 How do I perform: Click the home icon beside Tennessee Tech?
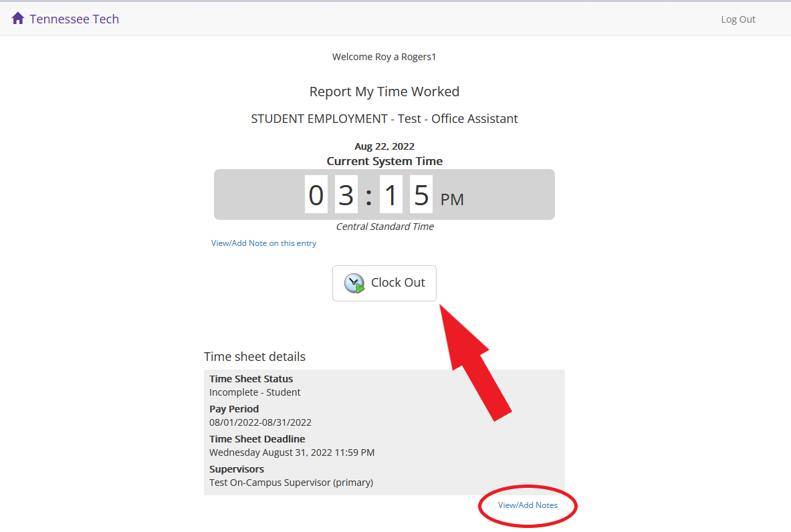pos(18,19)
